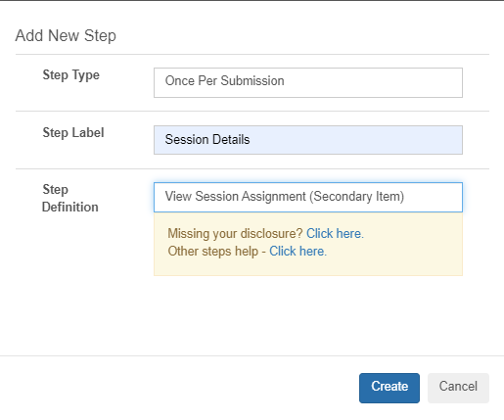Select the 'Once Per Submission' combo box

(308, 82)
